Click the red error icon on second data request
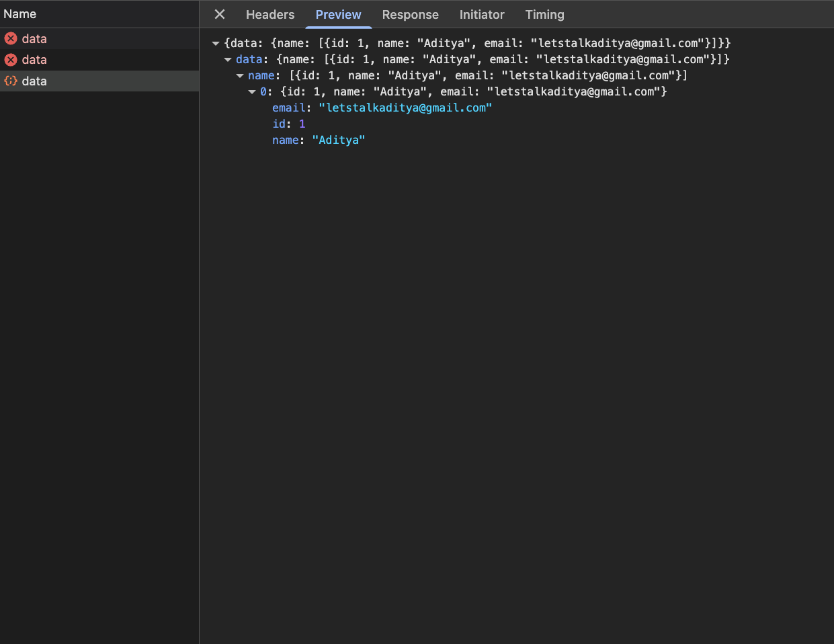 [11, 60]
